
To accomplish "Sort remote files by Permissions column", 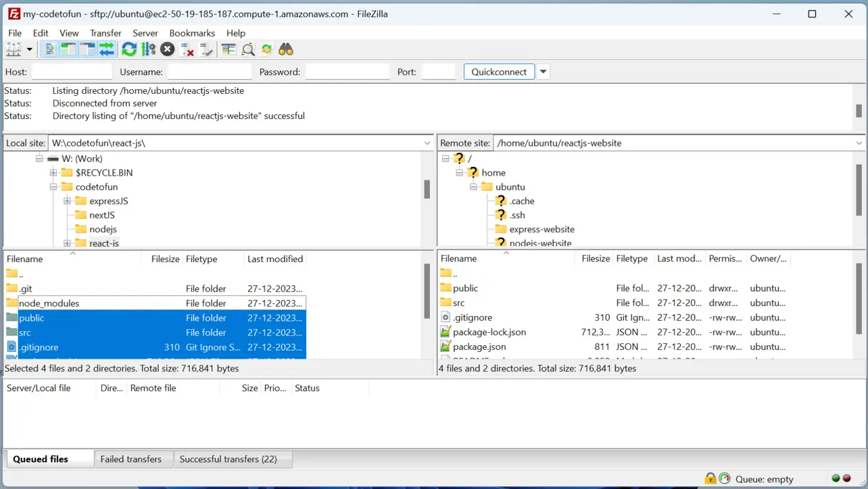I will coord(725,259).
